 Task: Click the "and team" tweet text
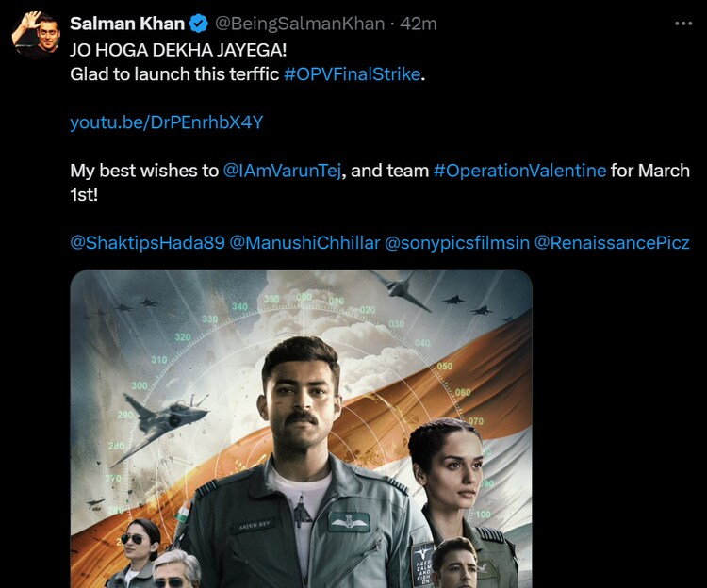[397, 171]
